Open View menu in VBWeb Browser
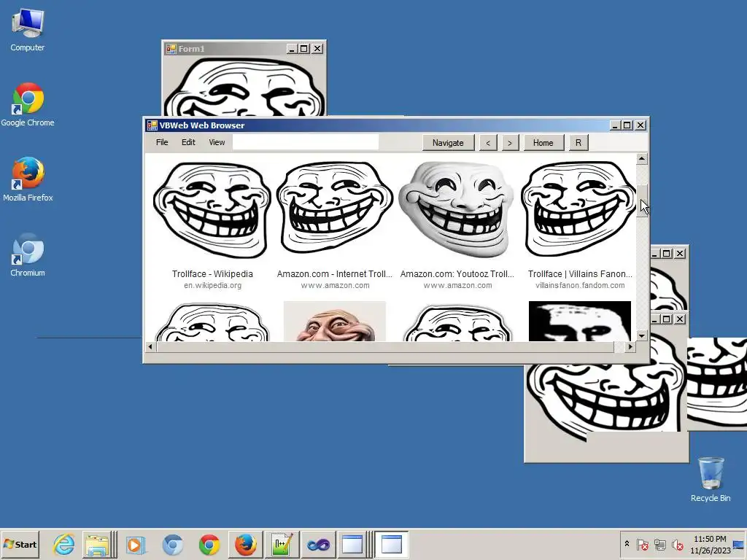Viewport: 747px width, 560px height. (x=217, y=142)
